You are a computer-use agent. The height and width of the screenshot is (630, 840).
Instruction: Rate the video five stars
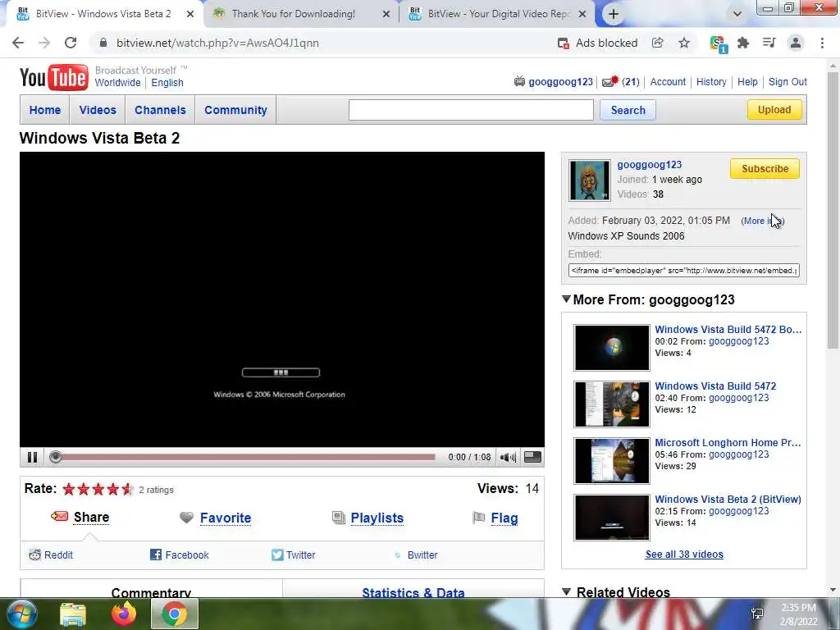click(x=127, y=489)
